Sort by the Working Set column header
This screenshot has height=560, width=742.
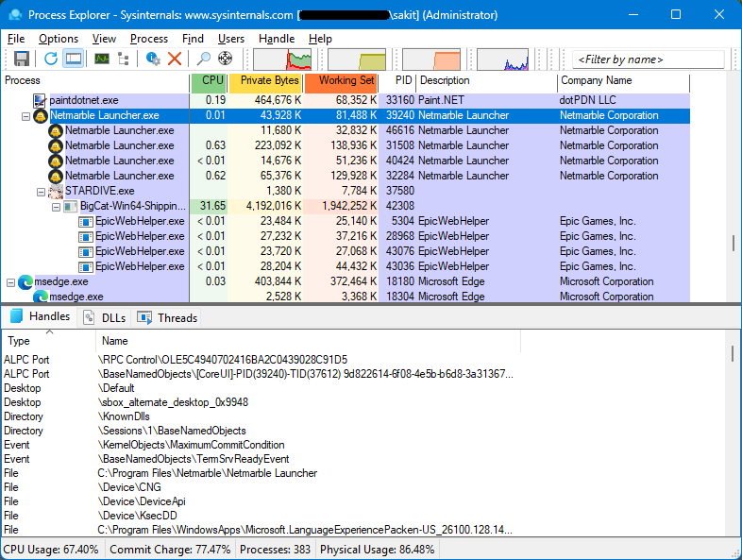(341, 82)
